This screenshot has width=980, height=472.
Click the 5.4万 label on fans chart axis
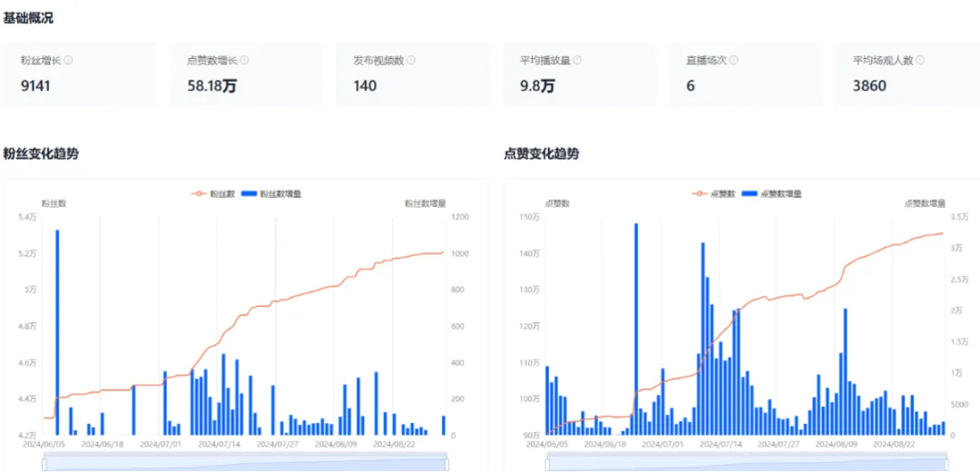pos(27,217)
